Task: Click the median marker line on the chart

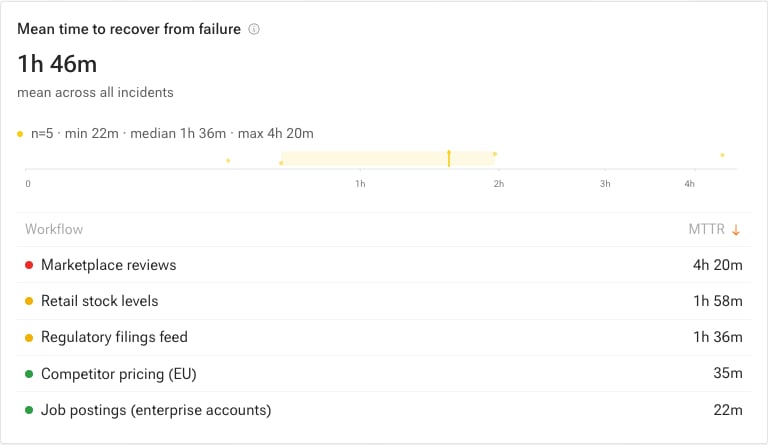Action: (449, 158)
